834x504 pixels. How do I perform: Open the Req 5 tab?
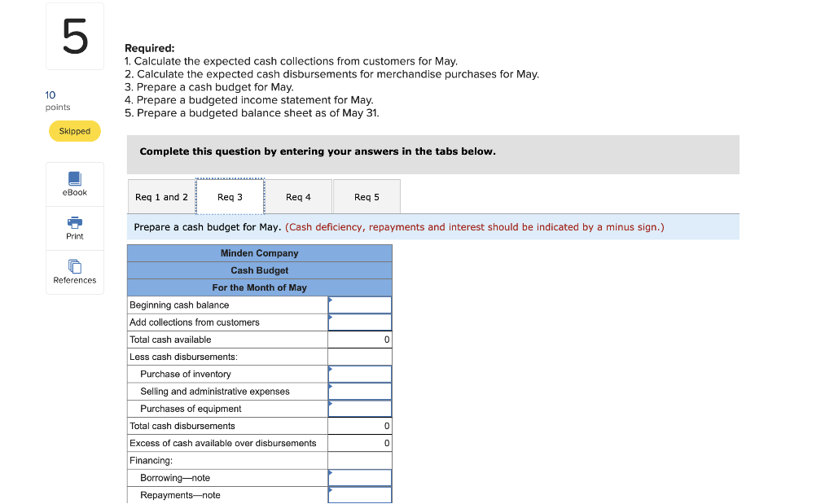367,196
